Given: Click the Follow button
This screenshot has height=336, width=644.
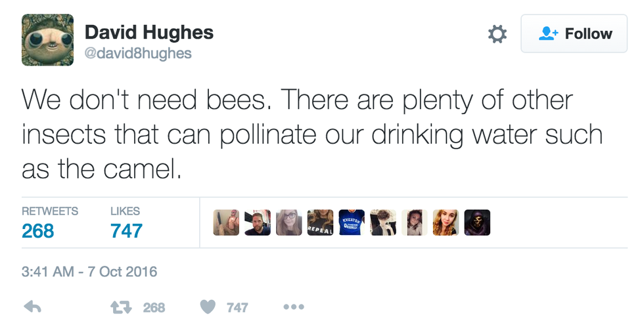Looking at the screenshot, I should coord(574,33).
